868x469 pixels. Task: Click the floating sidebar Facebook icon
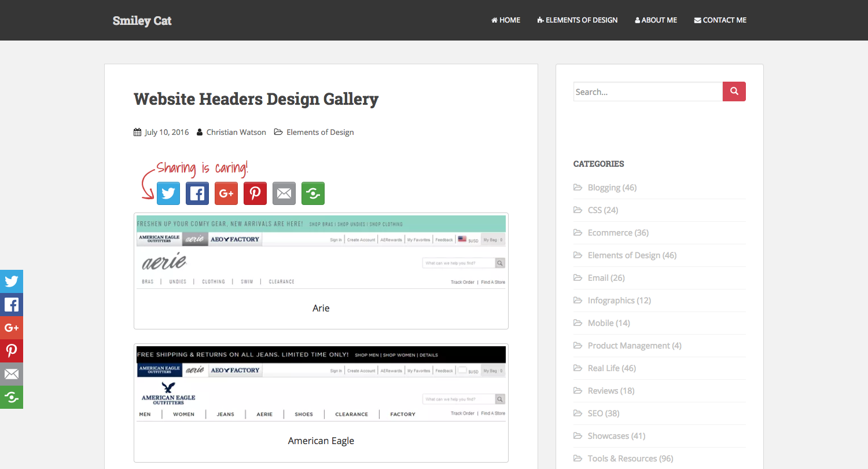pyautogui.click(x=12, y=305)
